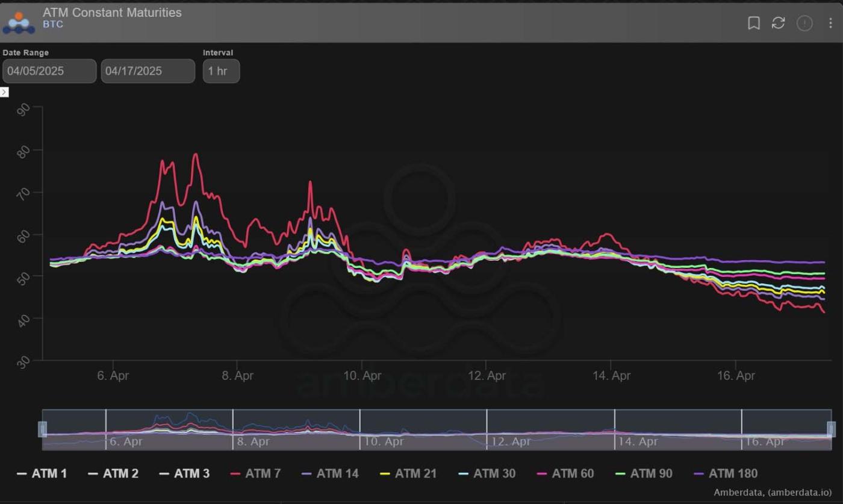Click the Amberdata logo icon
The height and width of the screenshot is (504, 843).
(x=19, y=22)
